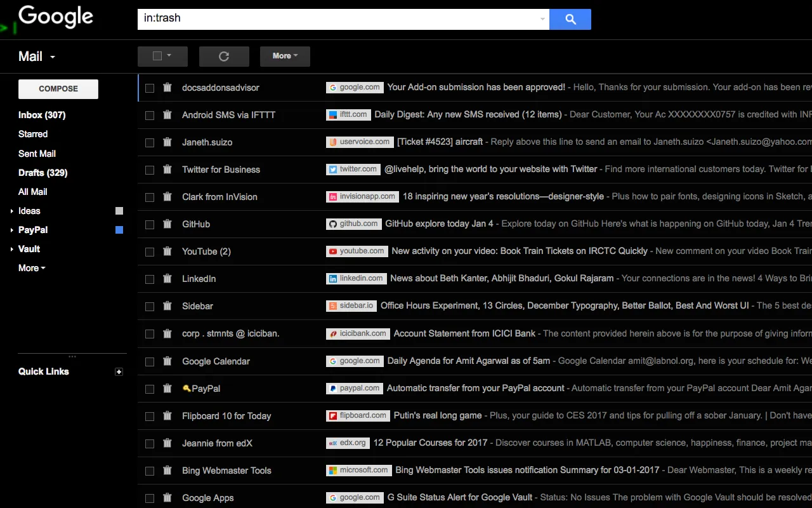The width and height of the screenshot is (812, 508).
Task: Select the search (magnifying glass) button
Action: pyautogui.click(x=569, y=19)
